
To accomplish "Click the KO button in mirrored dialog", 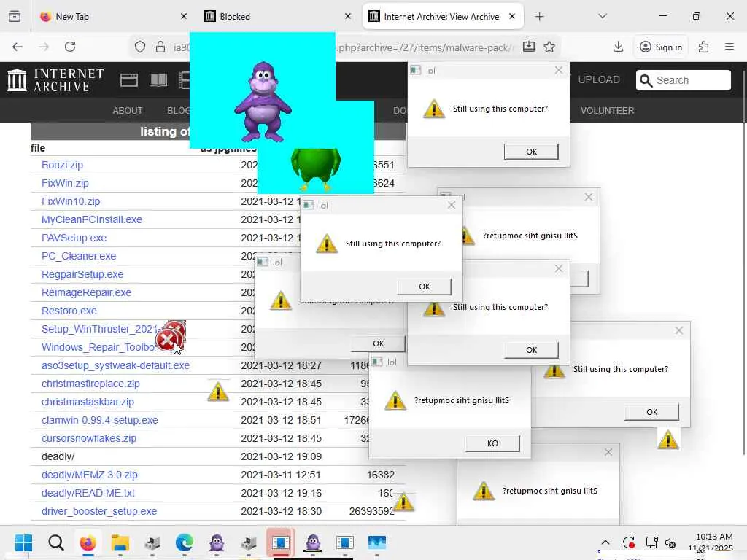I will click(x=492, y=443).
